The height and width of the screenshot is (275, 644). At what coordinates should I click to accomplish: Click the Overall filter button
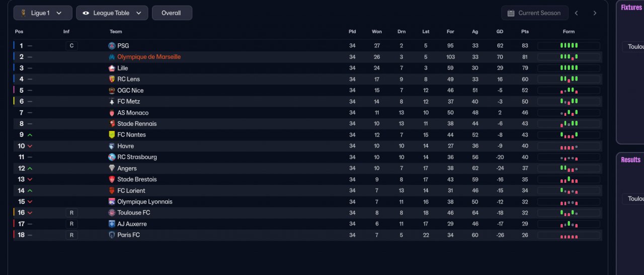point(172,13)
